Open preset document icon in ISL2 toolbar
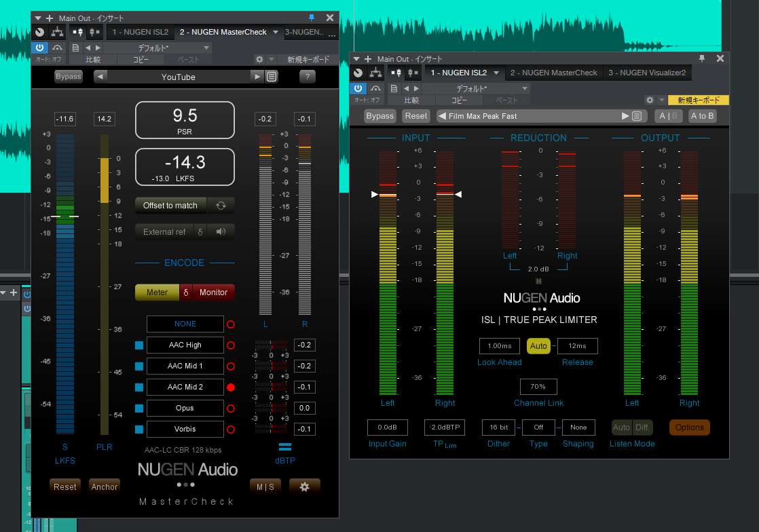The height and width of the screenshot is (532, 759). (x=394, y=88)
